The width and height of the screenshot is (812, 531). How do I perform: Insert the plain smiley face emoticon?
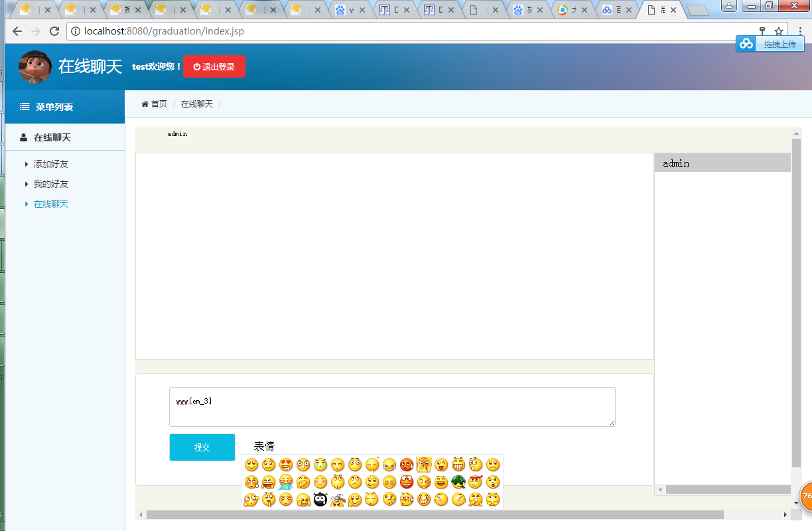pos(251,465)
